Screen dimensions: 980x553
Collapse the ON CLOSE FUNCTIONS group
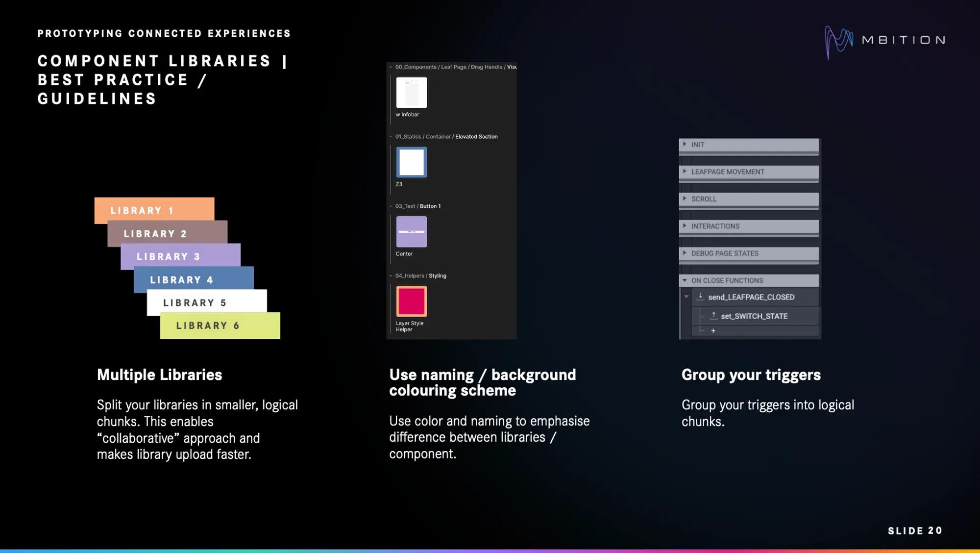685,280
